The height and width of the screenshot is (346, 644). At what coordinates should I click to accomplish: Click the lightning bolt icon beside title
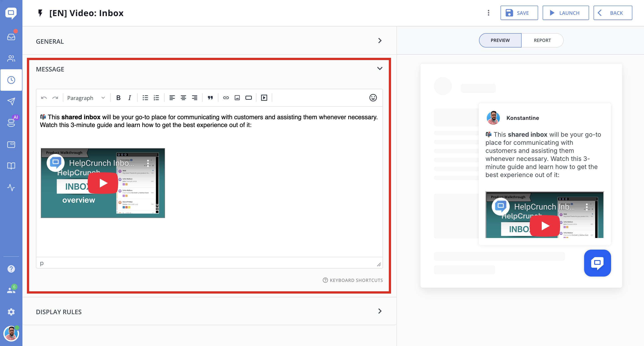click(x=40, y=13)
